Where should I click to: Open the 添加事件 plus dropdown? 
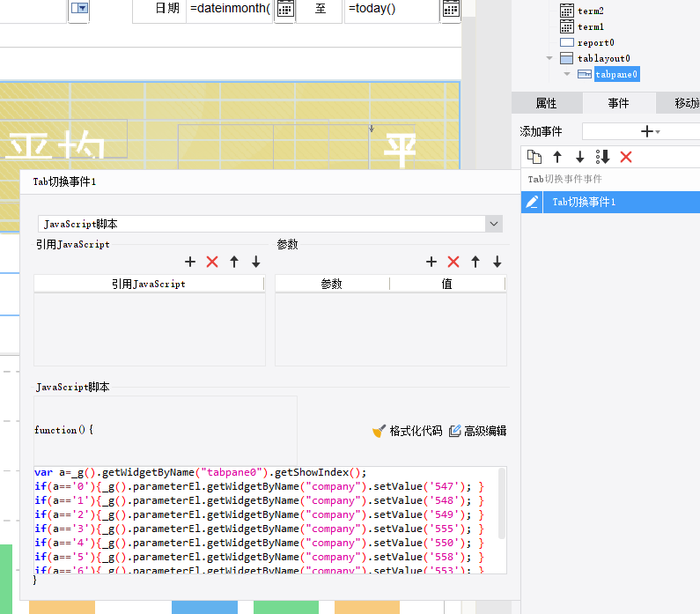(x=650, y=131)
